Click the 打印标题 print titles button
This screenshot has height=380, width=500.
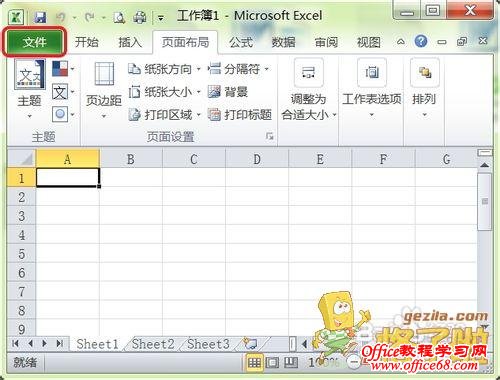point(240,115)
